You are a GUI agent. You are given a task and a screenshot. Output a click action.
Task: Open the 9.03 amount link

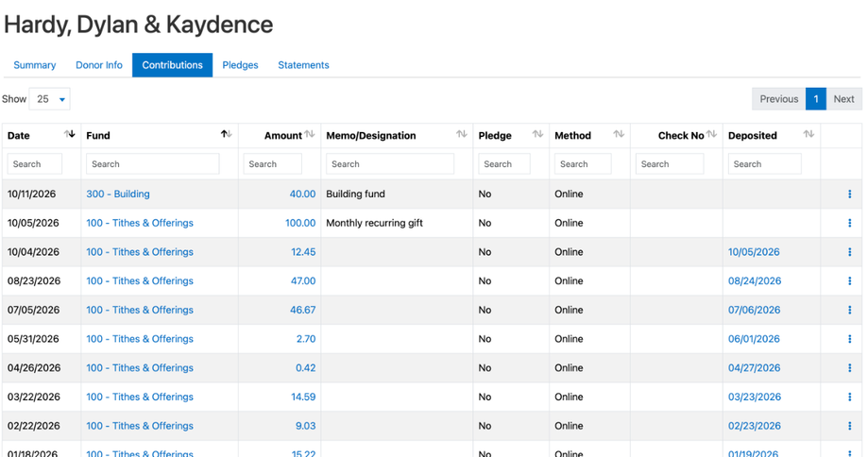click(306, 426)
